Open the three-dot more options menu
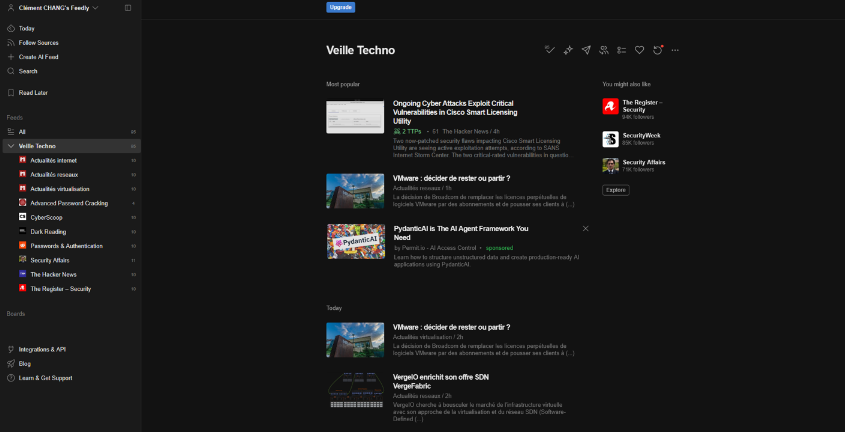This screenshot has height=432, width=845. point(676,50)
